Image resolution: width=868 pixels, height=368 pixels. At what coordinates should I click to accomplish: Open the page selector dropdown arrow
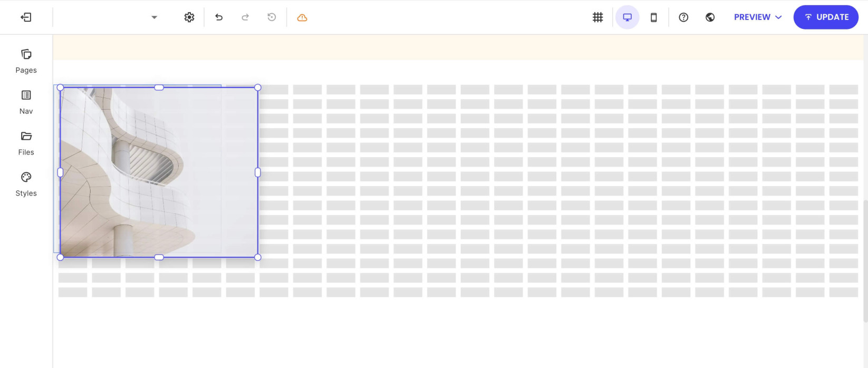[x=154, y=17]
